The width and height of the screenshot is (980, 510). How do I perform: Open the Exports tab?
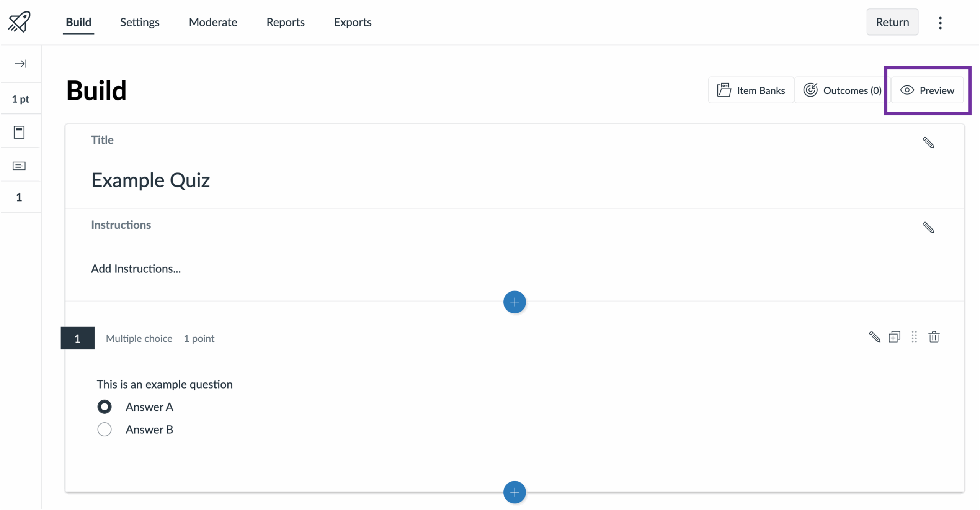353,22
